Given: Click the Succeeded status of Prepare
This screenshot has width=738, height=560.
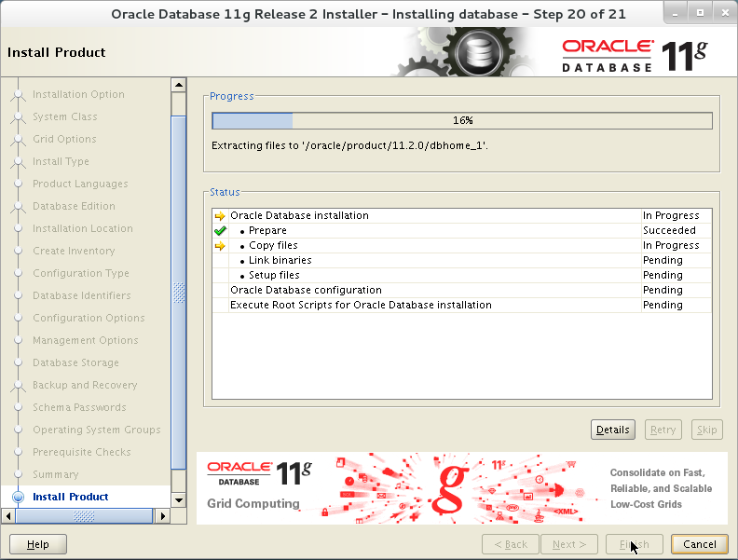Looking at the screenshot, I should [x=669, y=230].
